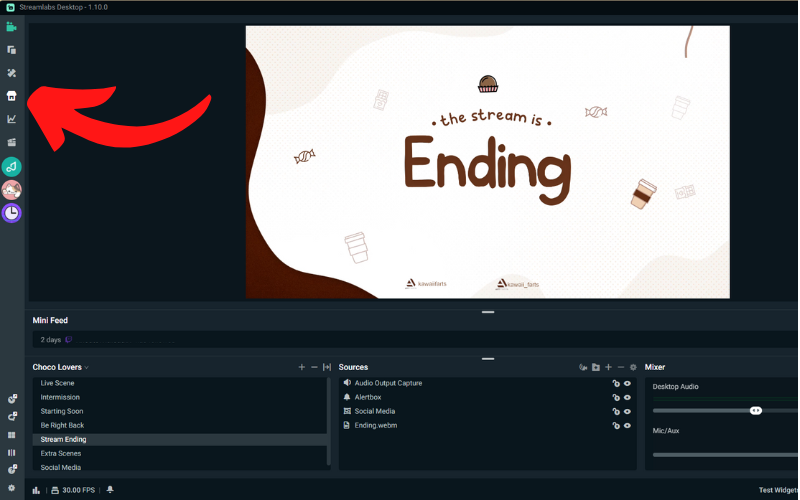Open scene transitions icon in Scenes header
Screen dimensions: 800x500
click(x=327, y=367)
